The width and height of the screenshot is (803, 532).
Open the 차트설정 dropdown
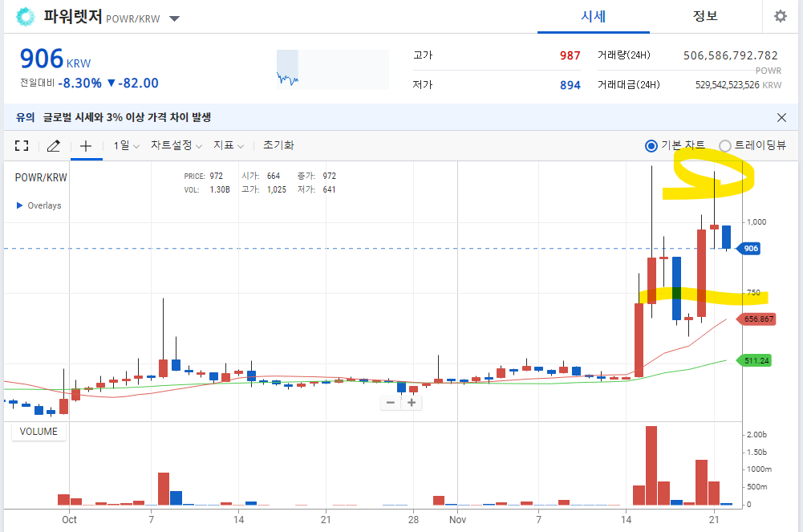pos(176,145)
